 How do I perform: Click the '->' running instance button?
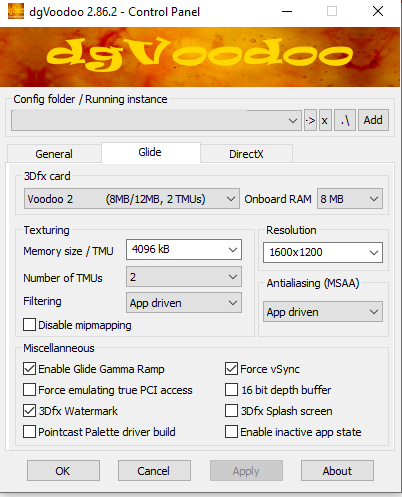tap(310, 120)
